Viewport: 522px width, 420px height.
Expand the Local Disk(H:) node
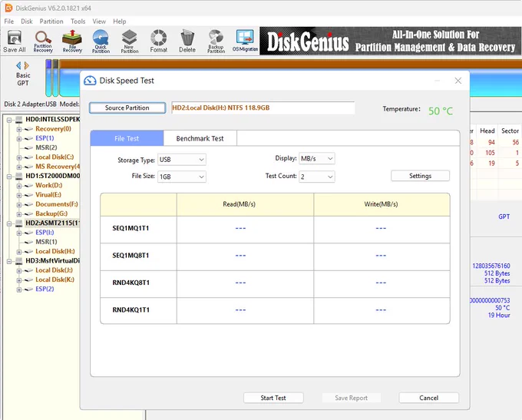[19, 252]
